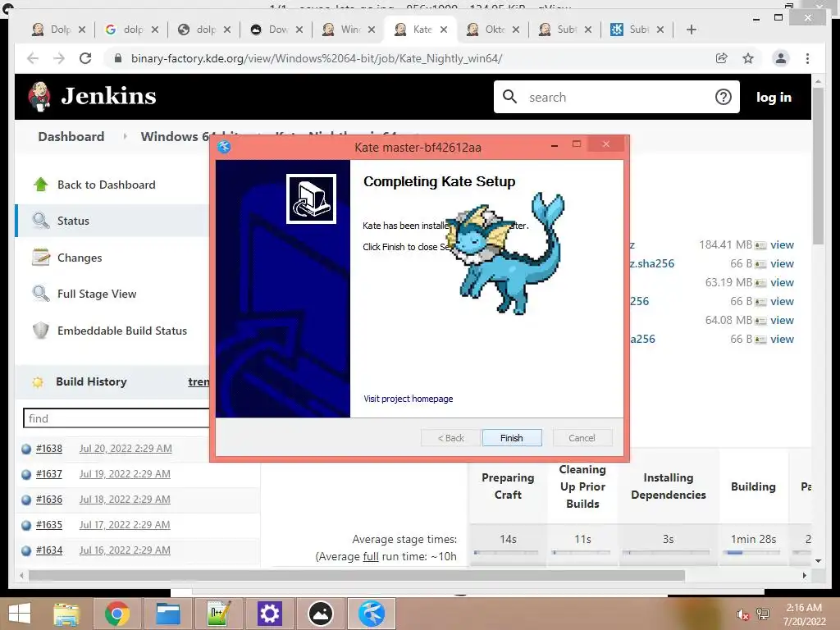Open the search help question mark icon
This screenshot has height=630, width=840.
(724, 97)
